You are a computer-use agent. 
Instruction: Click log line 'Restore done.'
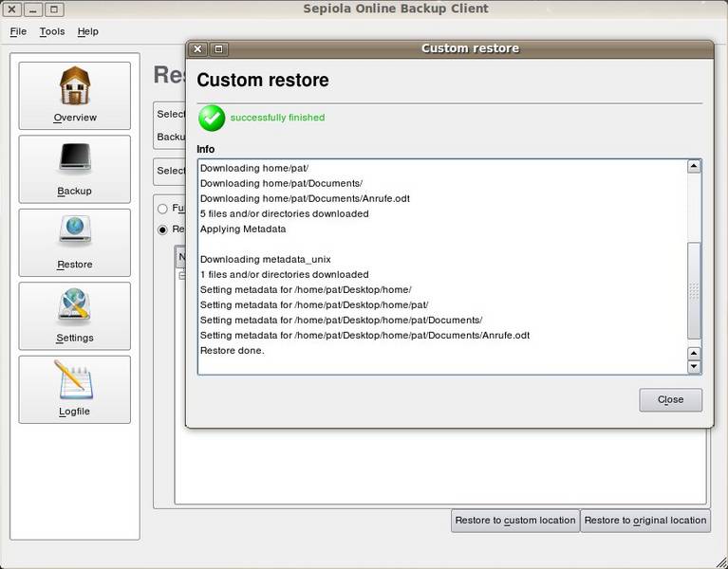(x=233, y=351)
